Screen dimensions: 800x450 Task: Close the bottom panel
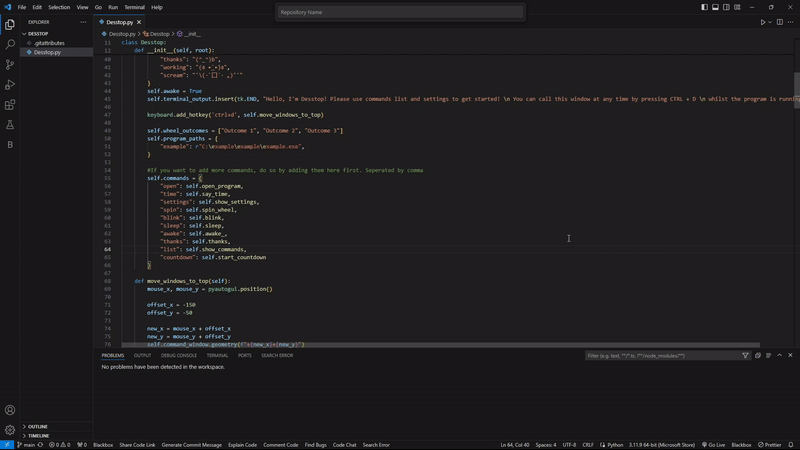coord(790,356)
